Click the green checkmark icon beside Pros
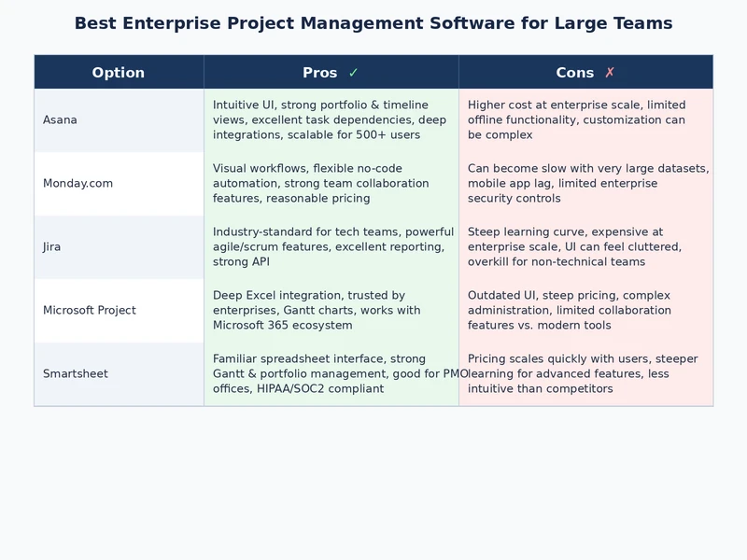The height and width of the screenshot is (560, 747). pyautogui.click(x=353, y=73)
